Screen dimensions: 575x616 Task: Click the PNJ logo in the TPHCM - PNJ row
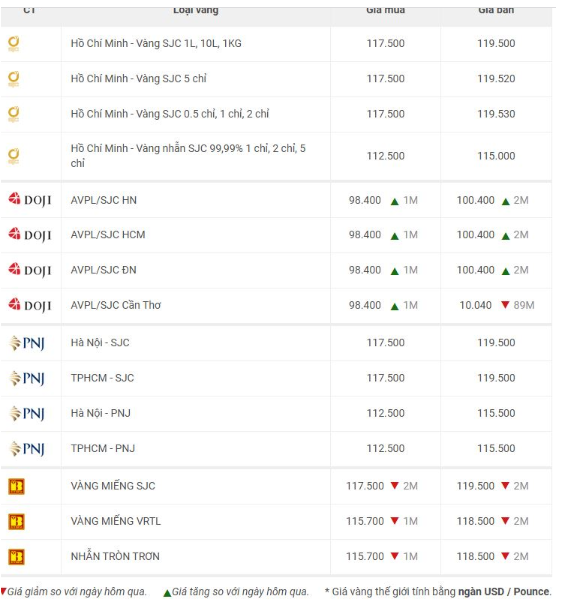click(27, 449)
